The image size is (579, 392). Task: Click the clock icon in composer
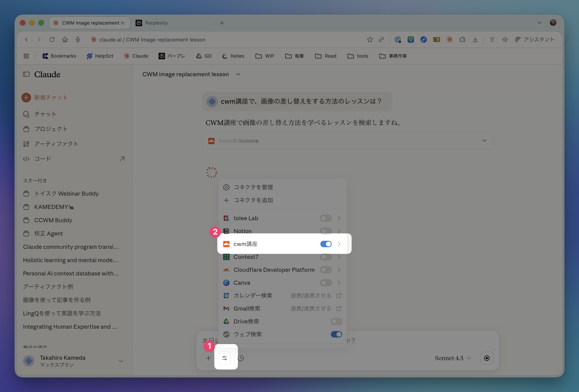241,358
